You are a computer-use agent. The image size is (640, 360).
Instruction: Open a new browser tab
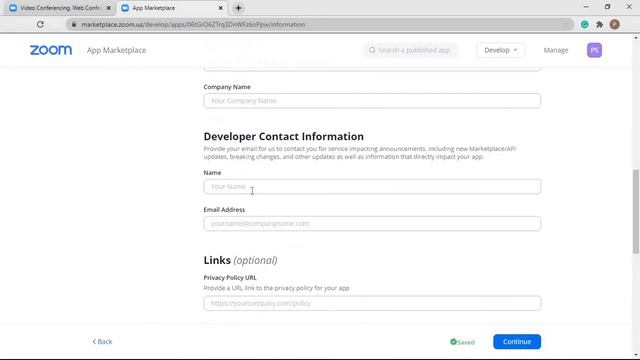238,8
